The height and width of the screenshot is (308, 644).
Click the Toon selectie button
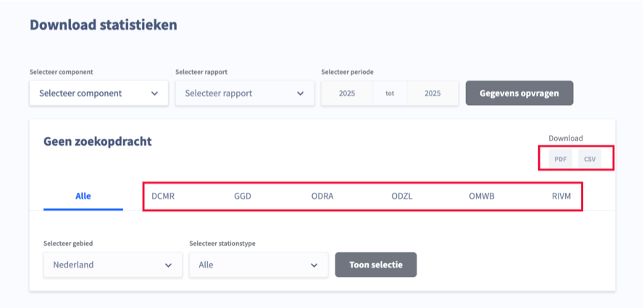pos(375,265)
